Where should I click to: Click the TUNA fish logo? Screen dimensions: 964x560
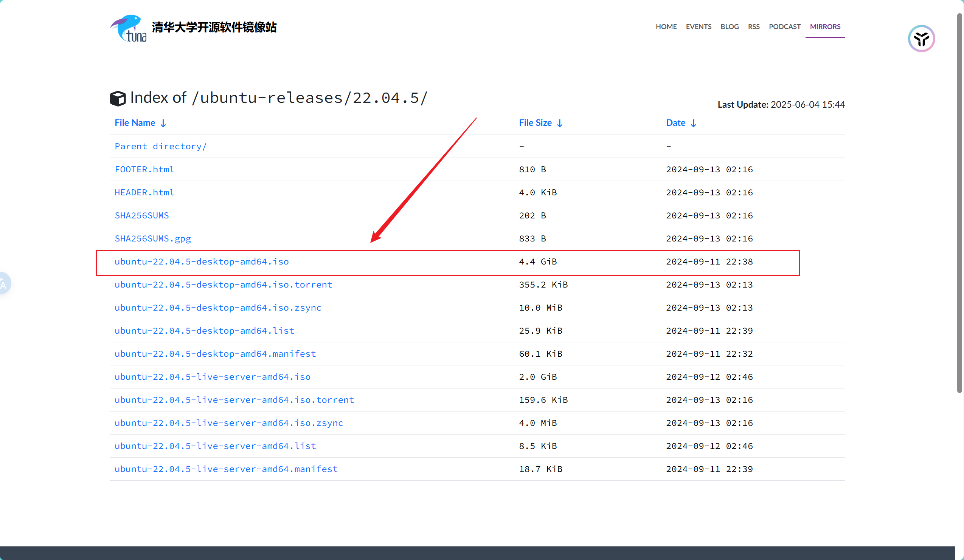pyautogui.click(x=128, y=28)
